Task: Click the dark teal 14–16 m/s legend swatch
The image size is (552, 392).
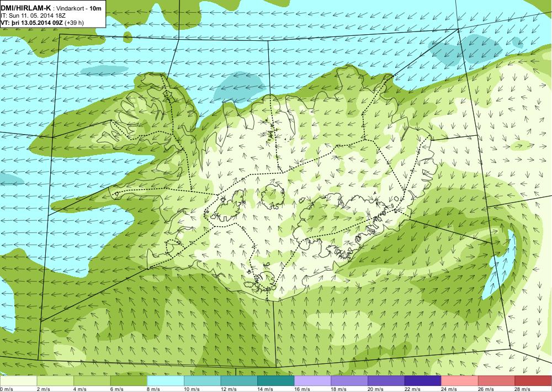Action: 275,381
